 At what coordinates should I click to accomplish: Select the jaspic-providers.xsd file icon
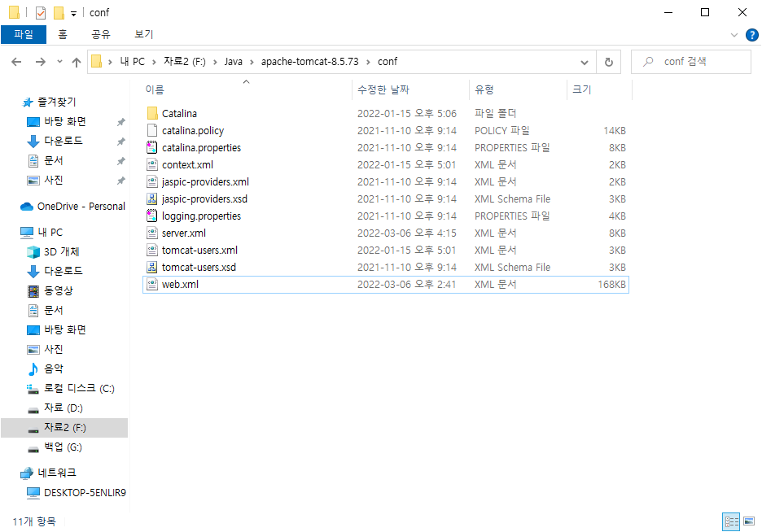tap(152, 198)
